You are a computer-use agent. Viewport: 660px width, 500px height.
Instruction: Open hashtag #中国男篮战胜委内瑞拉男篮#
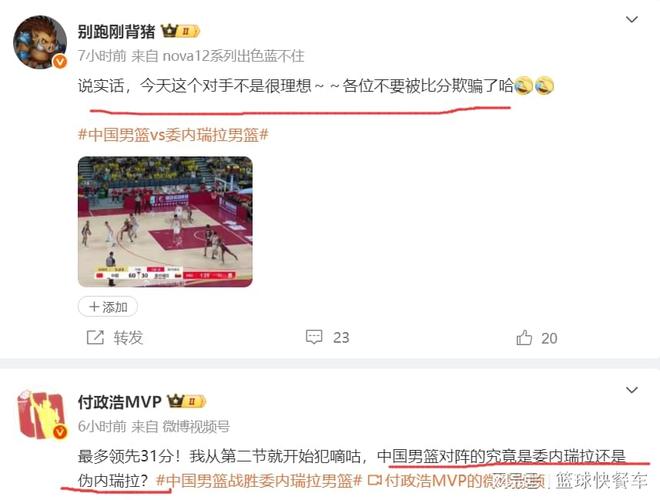click(x=258, y=480)
